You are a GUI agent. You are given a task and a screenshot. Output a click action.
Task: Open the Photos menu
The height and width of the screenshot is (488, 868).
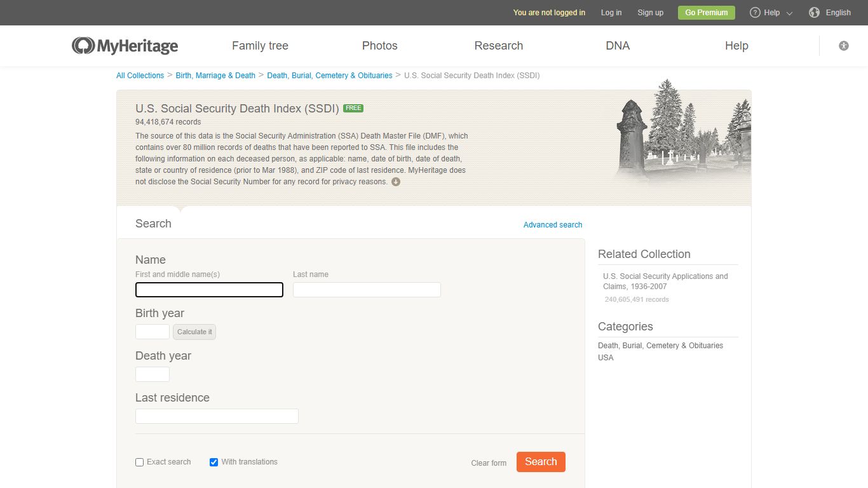[380, 46]
